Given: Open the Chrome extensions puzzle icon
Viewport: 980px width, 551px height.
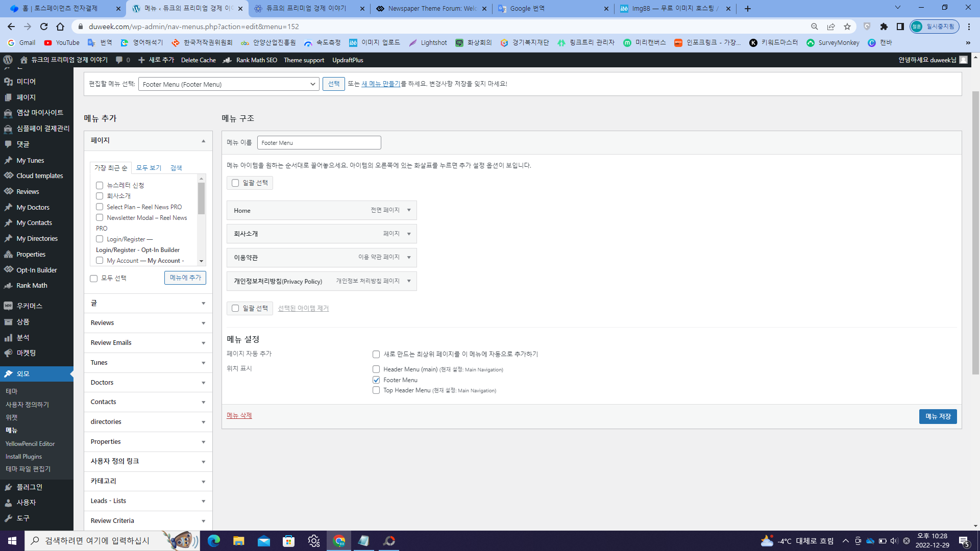Looking at the screenshot, I should [x=884, y=27].
